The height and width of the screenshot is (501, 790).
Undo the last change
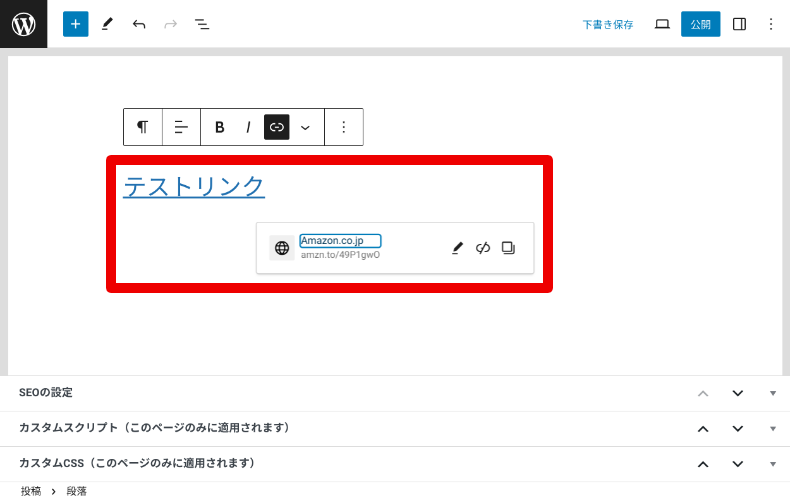[139, 24]
